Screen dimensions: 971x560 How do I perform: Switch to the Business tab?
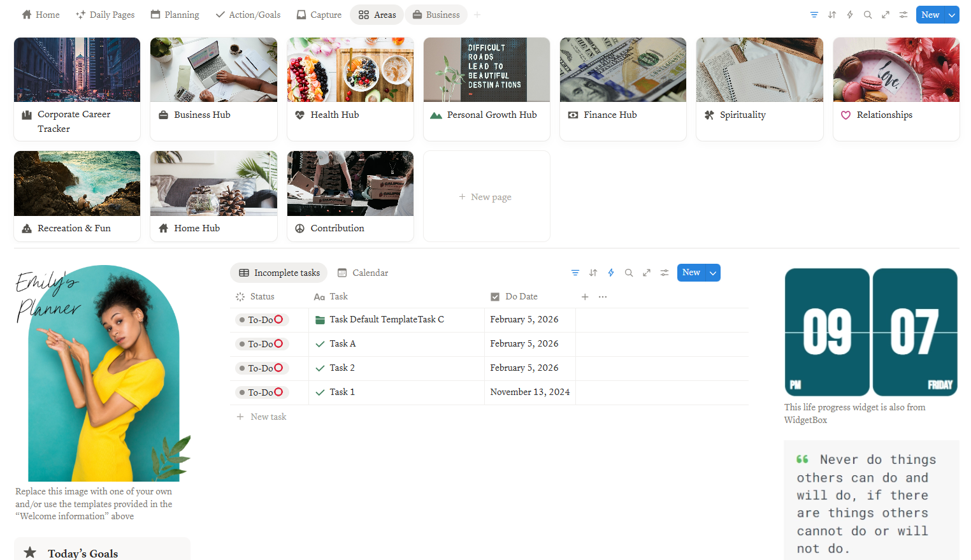[436, 14]
